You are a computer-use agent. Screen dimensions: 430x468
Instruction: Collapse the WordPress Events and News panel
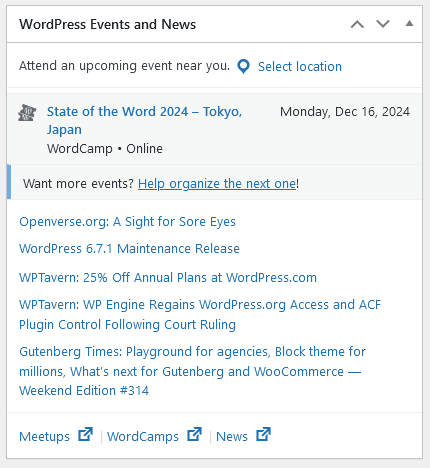[409, 23]
